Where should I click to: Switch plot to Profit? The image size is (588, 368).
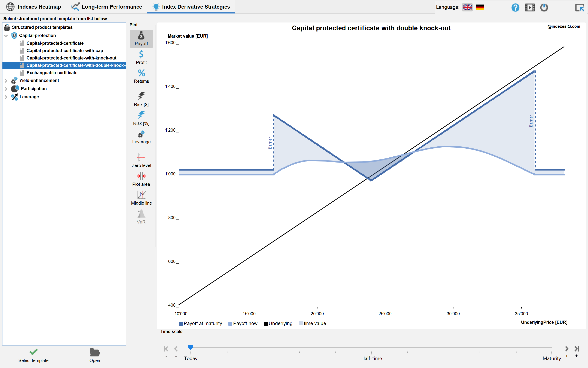pyautogui.click(x=141, y=57)
